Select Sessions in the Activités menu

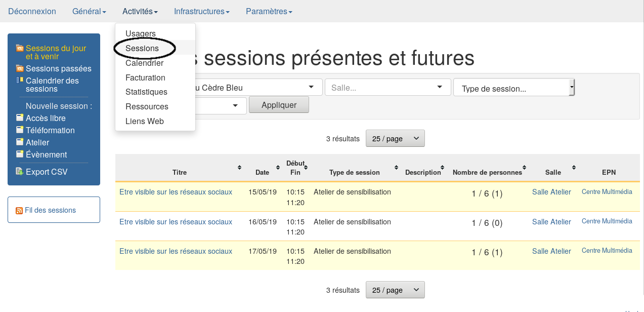point(142,48)
